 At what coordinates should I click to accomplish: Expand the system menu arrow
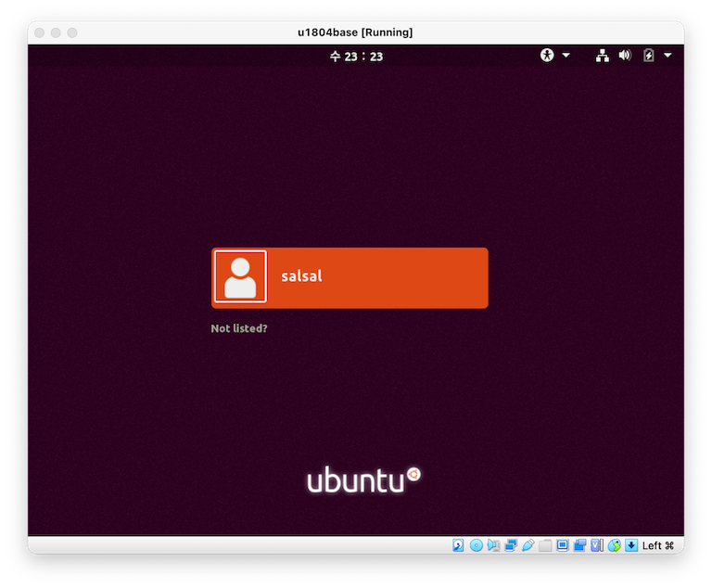[x=667, y=56]
